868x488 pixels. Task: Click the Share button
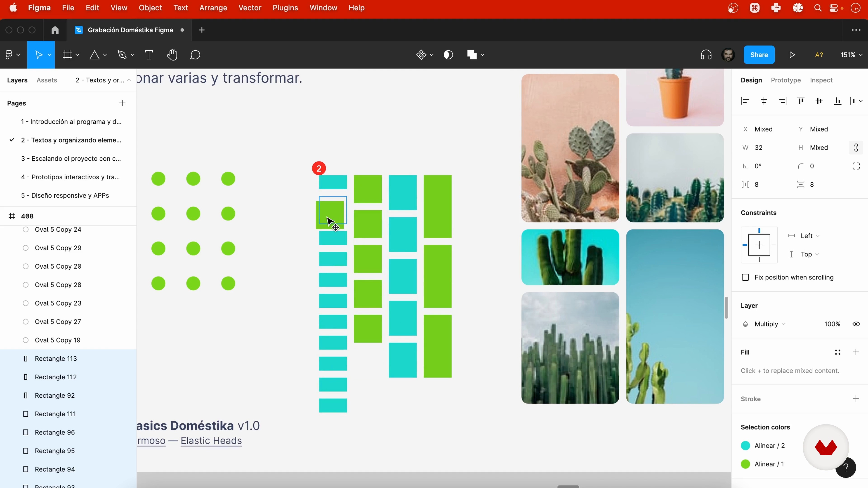click(759, 54)
